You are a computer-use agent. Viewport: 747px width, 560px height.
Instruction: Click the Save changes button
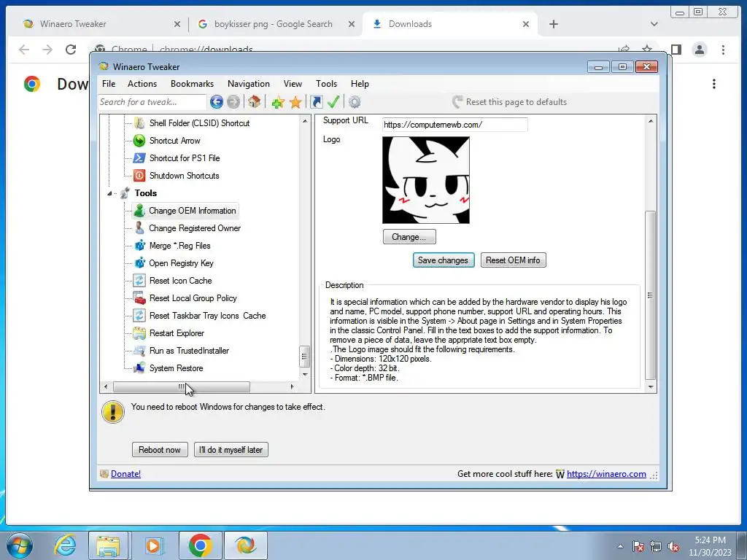point(443,260)
